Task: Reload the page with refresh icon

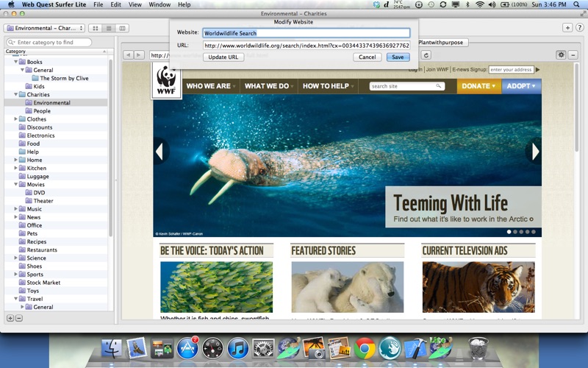Action: (x=426, y=55)
